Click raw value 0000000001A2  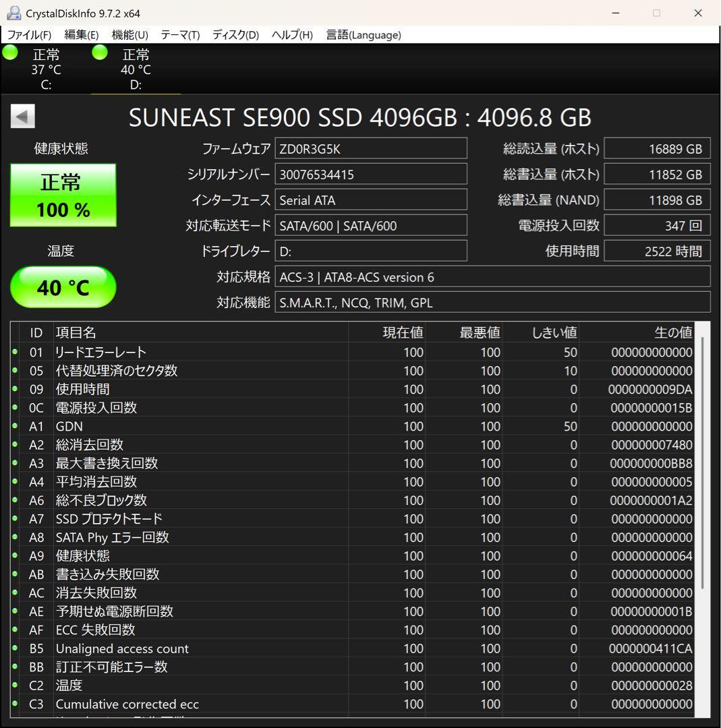(651, 500)
